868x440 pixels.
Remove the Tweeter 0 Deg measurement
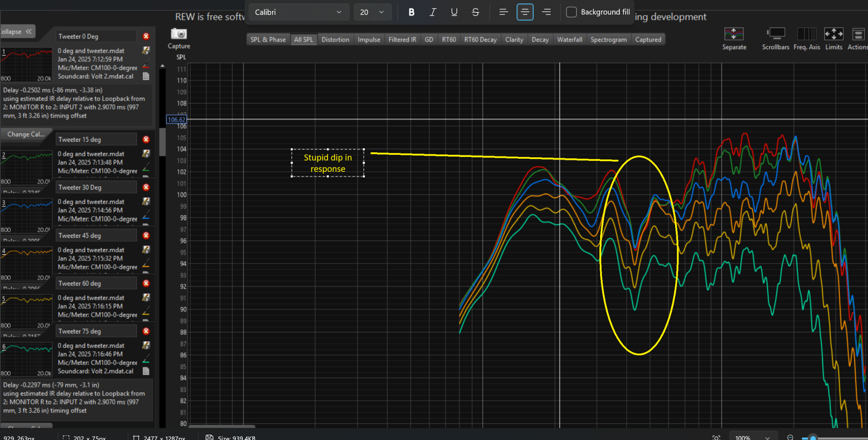(x=146, y=36)
